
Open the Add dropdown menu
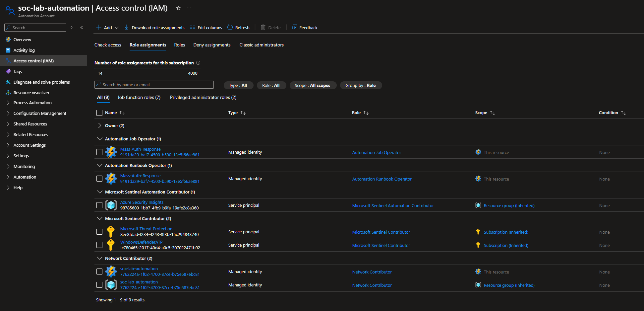click(x=108, y=28)
